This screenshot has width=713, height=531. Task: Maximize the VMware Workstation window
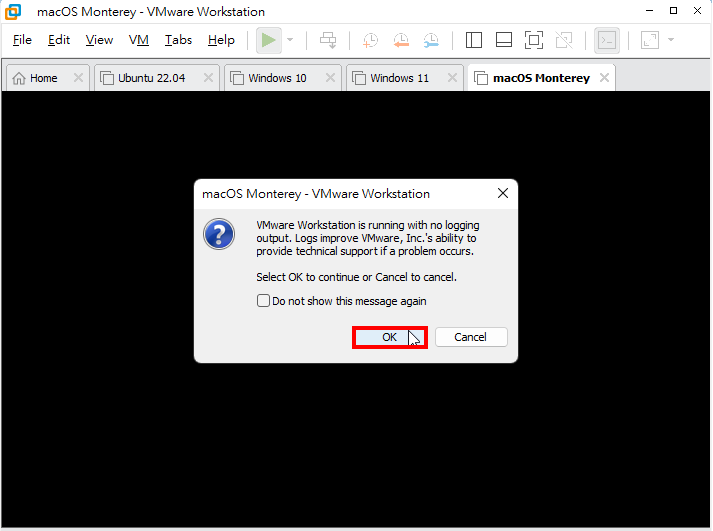[x=673, y=10]
